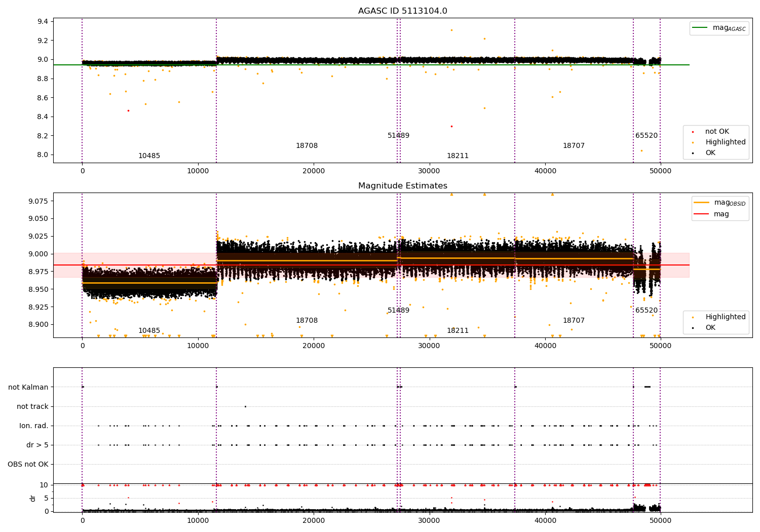Click obsid label 18708 in top plot
The width and height of the screenshot is (760, 532).
[307, 146]
